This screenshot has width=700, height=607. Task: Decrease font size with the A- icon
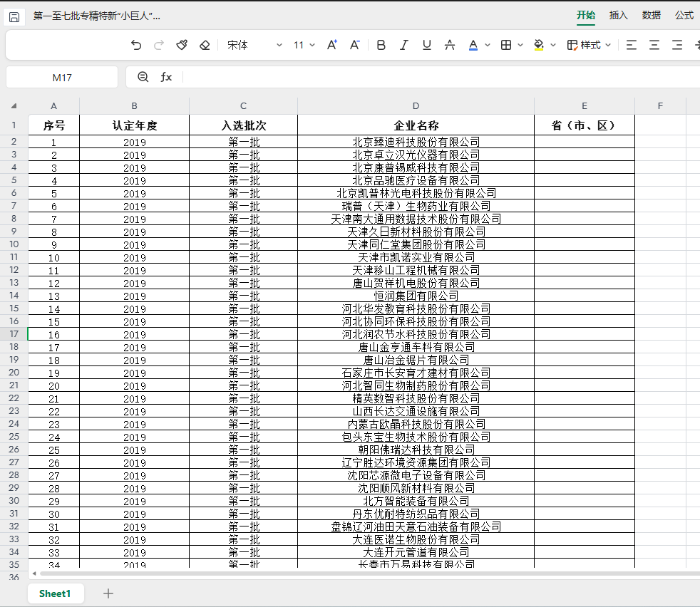tap(354, 45)
